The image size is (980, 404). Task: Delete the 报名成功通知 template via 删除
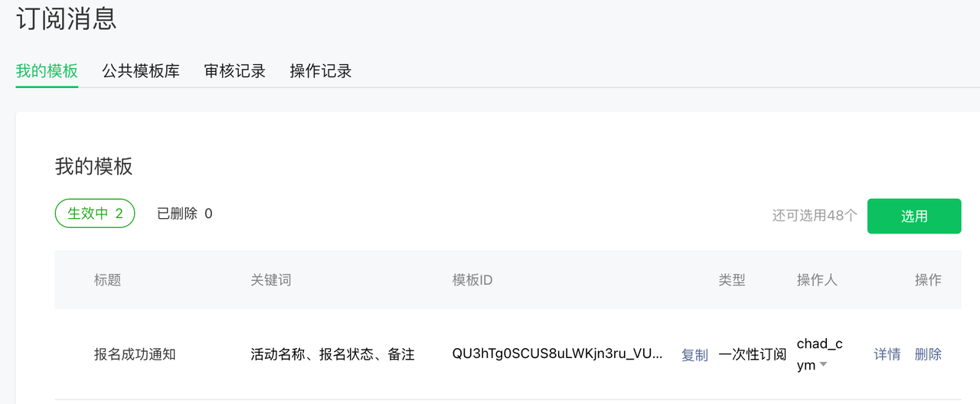pos(928,354)
